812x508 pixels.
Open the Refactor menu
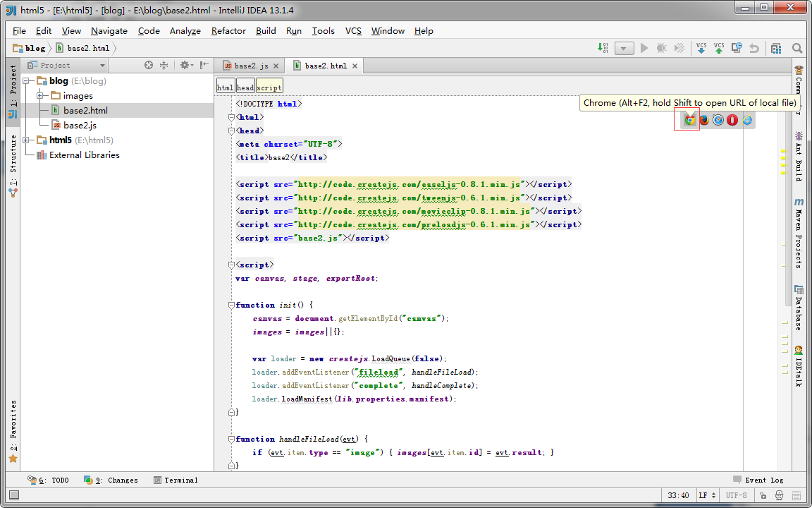click(x=228, y=30)
